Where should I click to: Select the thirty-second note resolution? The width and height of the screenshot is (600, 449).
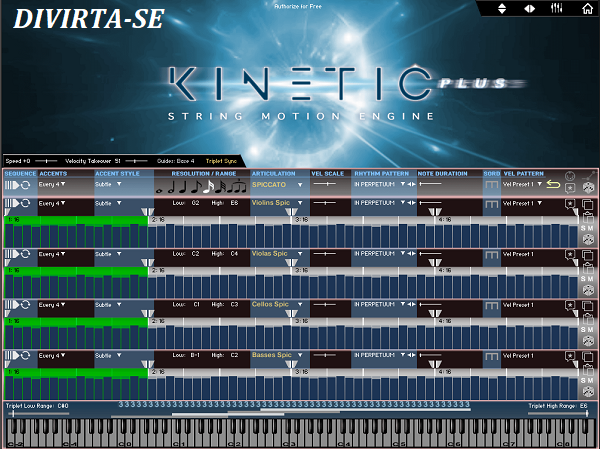(x=221, y=186)
